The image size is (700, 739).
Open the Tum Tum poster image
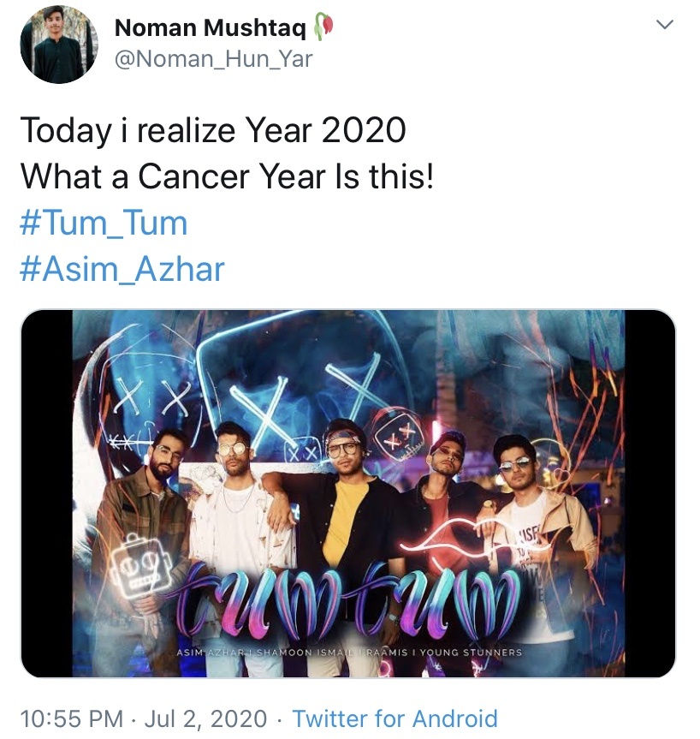point(348,493)
